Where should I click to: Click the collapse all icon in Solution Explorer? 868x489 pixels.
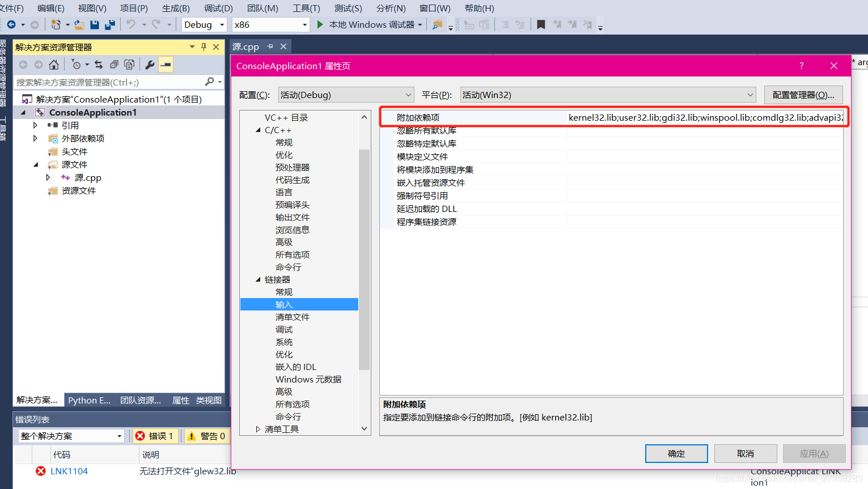(114, 65)
